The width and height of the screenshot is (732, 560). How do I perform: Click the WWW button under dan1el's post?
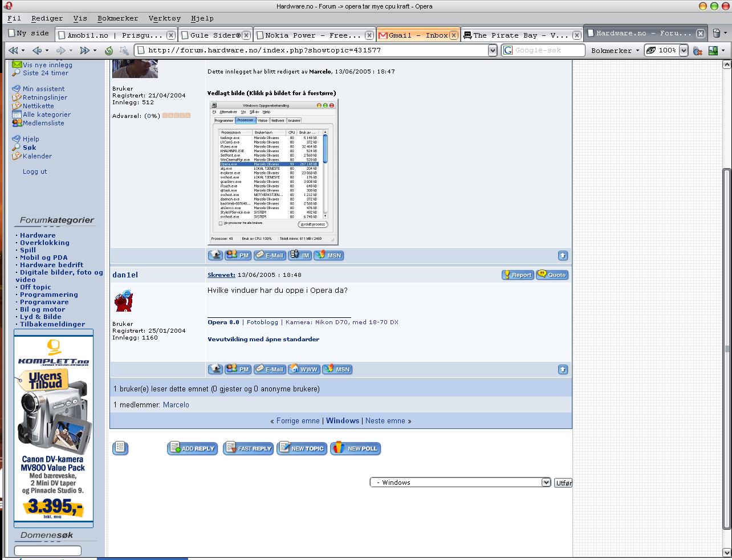click(x=304, y=369)
